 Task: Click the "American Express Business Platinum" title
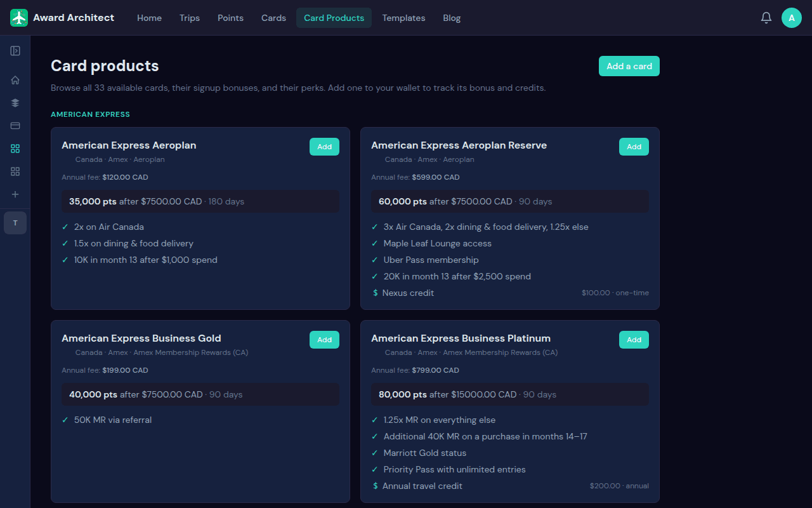click(x=461, y=338)
